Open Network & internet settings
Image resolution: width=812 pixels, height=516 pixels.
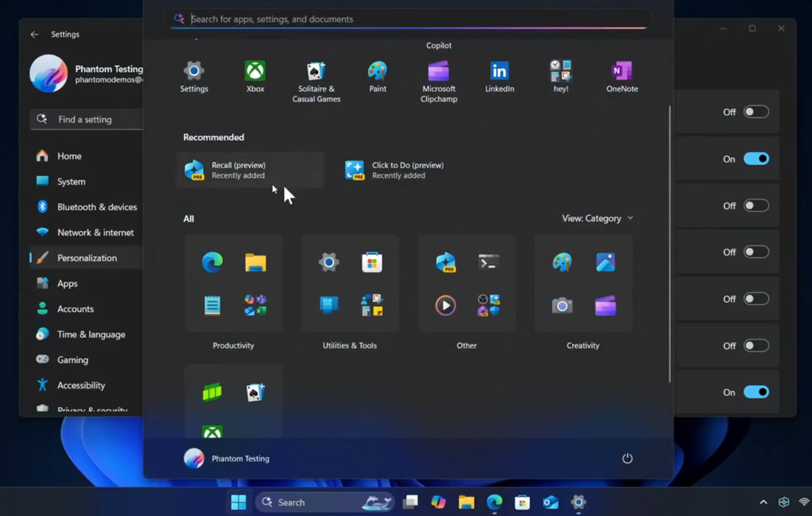[x=86, y=232]
